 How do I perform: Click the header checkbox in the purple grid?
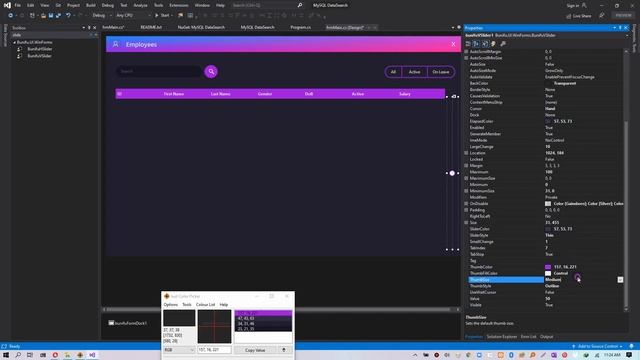119,94
